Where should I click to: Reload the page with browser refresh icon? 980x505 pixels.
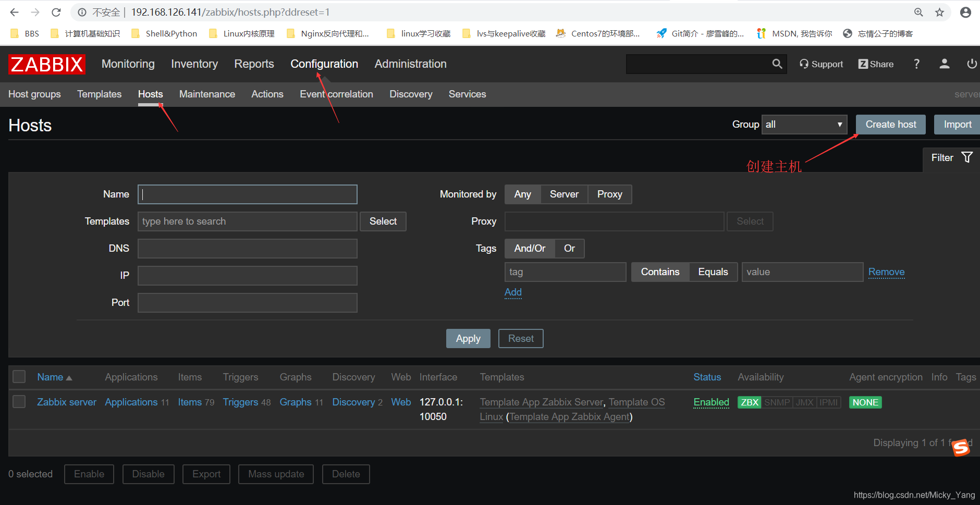point(56,12)
